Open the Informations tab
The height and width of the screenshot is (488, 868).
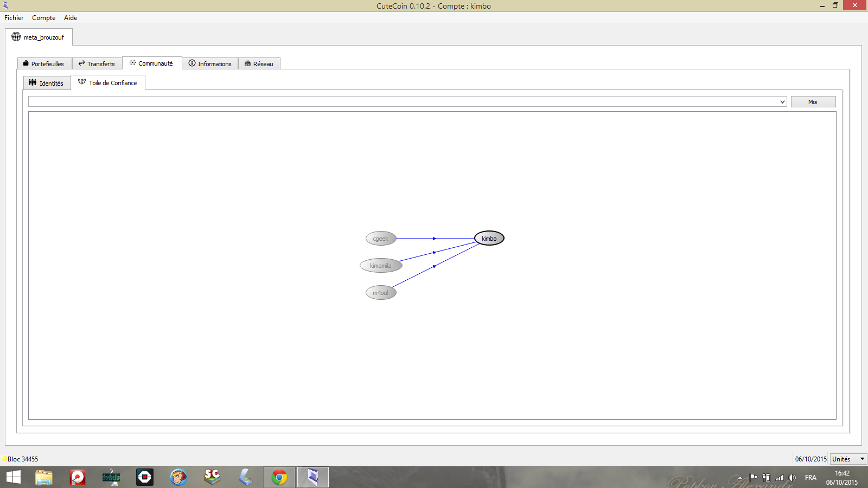point(210,63)
